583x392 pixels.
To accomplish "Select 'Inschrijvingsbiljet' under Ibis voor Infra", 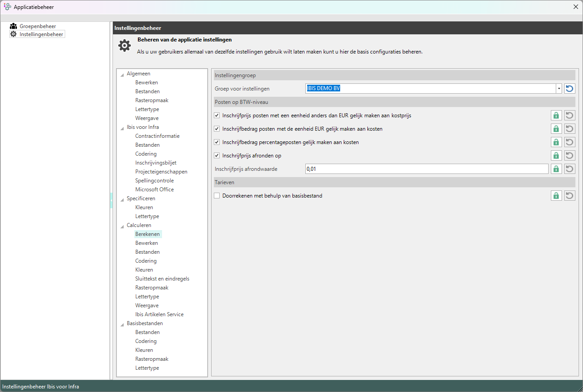I will point(156,163).
